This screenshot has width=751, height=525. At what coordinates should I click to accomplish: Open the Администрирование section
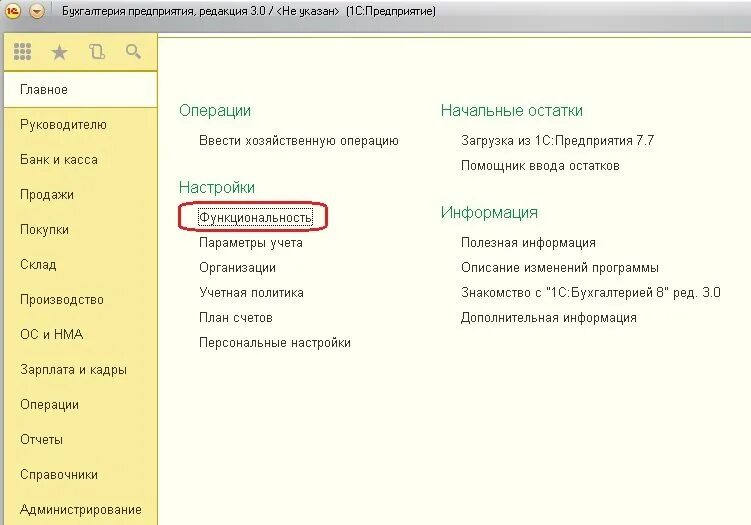click(x=81, y=509)
